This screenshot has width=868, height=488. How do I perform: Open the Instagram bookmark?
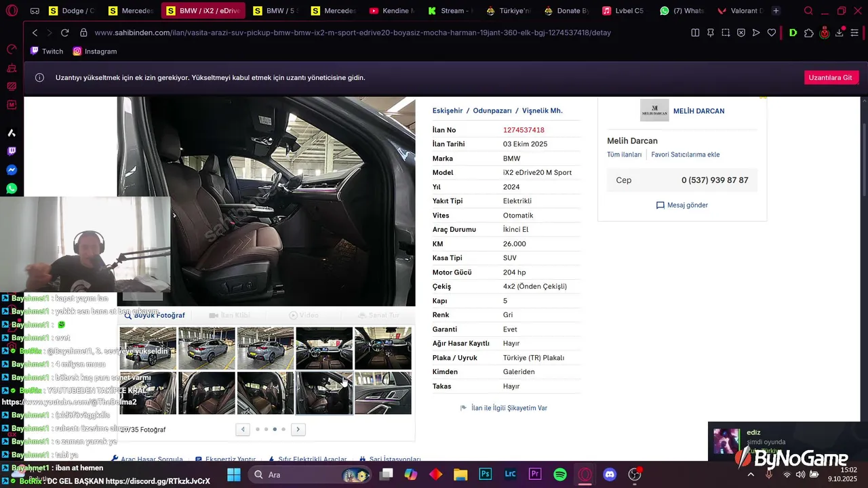pos(95,52)
